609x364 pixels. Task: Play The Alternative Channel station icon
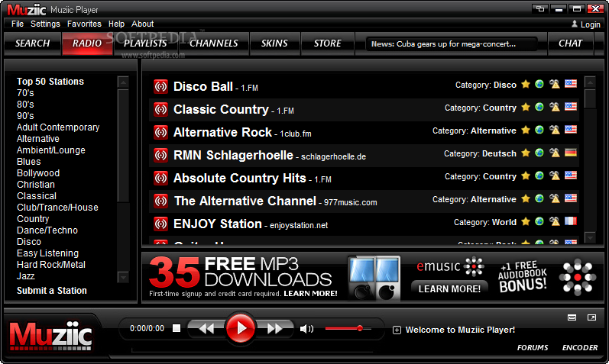(x=160, y=201)
